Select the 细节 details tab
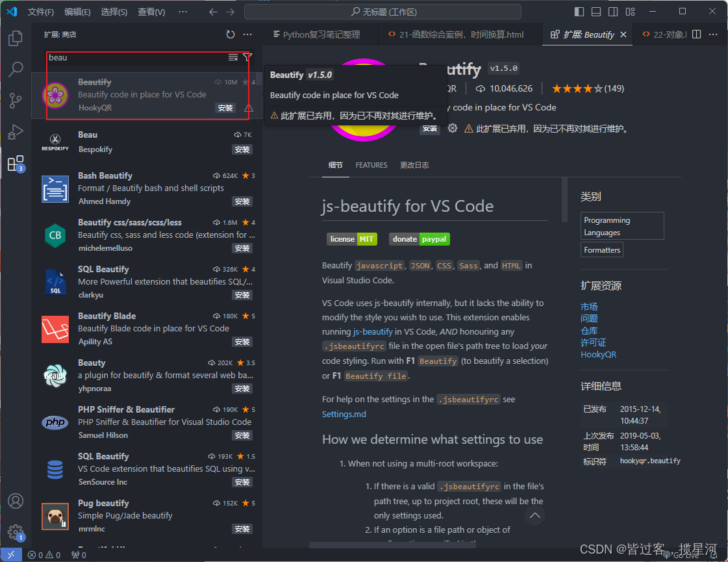This screenshot has height=562, width=728. pos(335,165)
